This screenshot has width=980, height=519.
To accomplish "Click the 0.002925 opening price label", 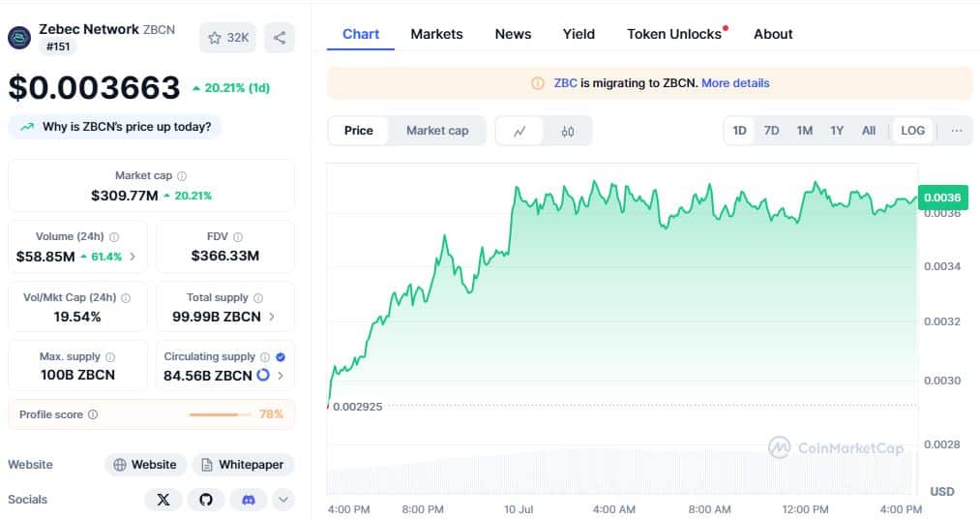I will click(x=358, y=407).
